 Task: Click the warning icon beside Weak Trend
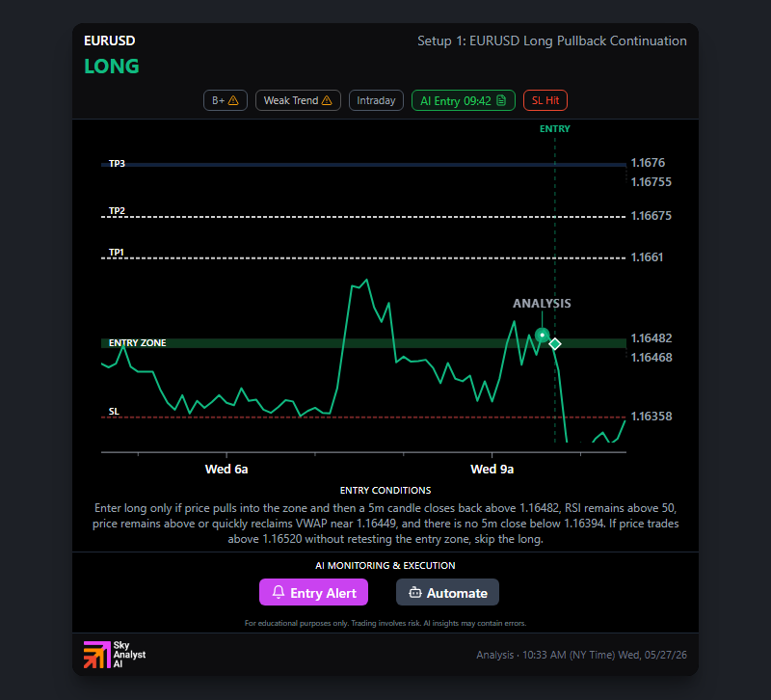click(x=327, y=100)
